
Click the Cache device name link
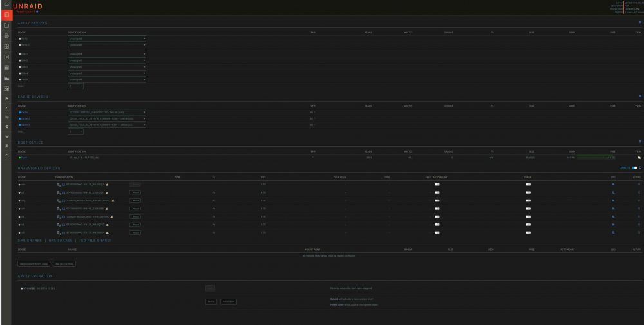(x=24, y=112)
